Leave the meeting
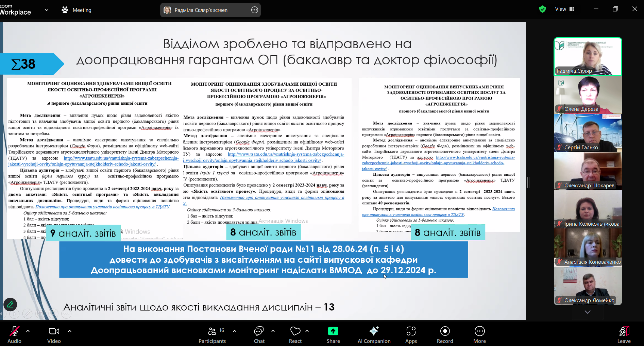Viewport: 644px width, 347px height. point(624,334)
